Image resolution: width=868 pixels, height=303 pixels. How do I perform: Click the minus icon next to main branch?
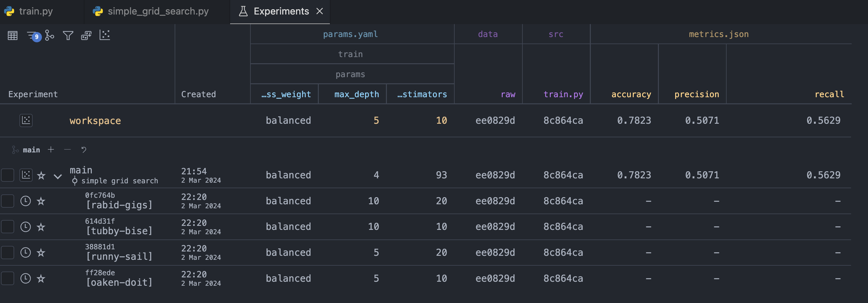coord(67,149)
